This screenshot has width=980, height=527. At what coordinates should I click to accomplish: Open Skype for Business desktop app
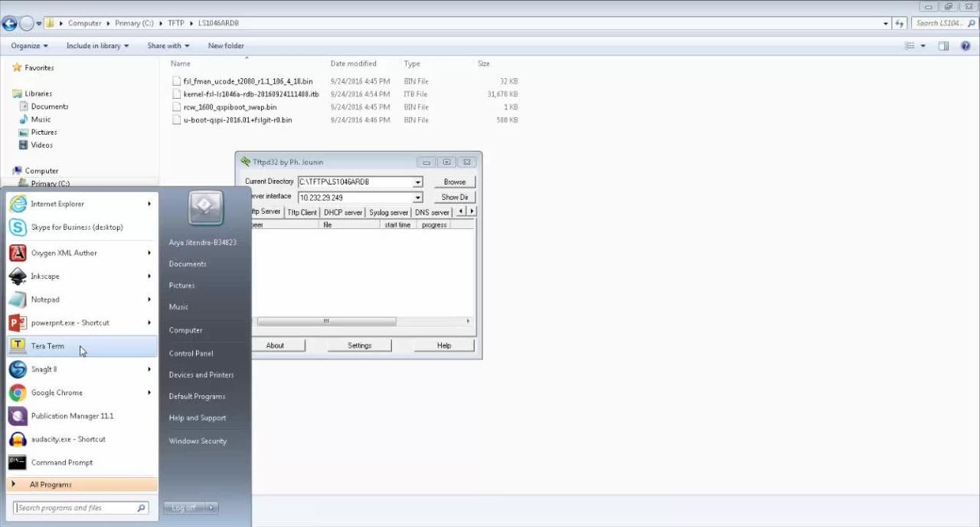tap(77, 227)
